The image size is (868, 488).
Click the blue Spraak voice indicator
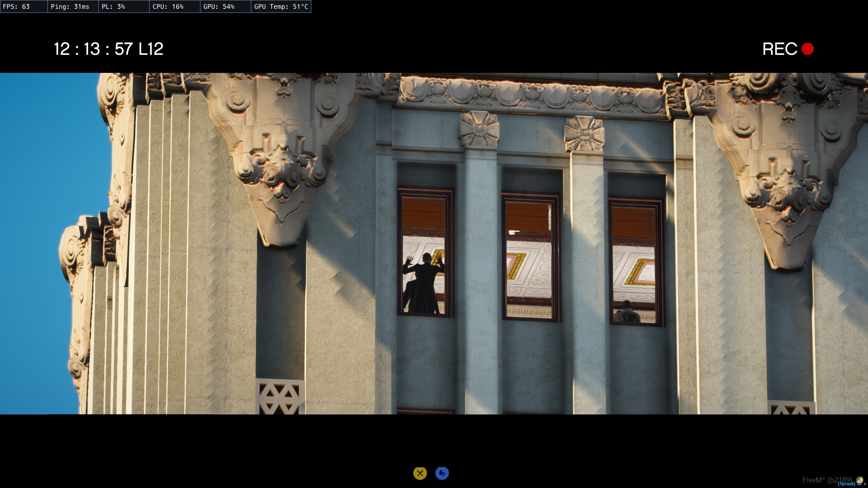[x=846, y=484]
